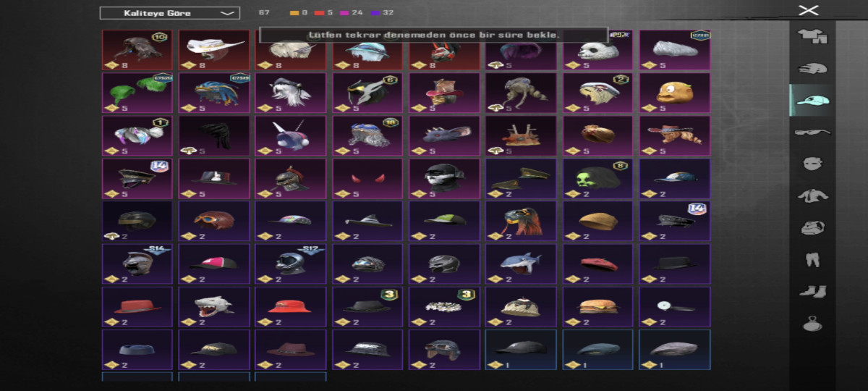This screenshot has height=391, width=868.
Task: Select the olive green baseball cap
Action: click(444, 221)
